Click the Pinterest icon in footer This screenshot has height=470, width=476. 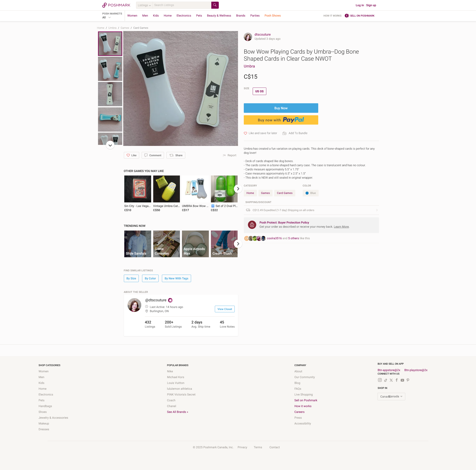[x=408, y=380]
